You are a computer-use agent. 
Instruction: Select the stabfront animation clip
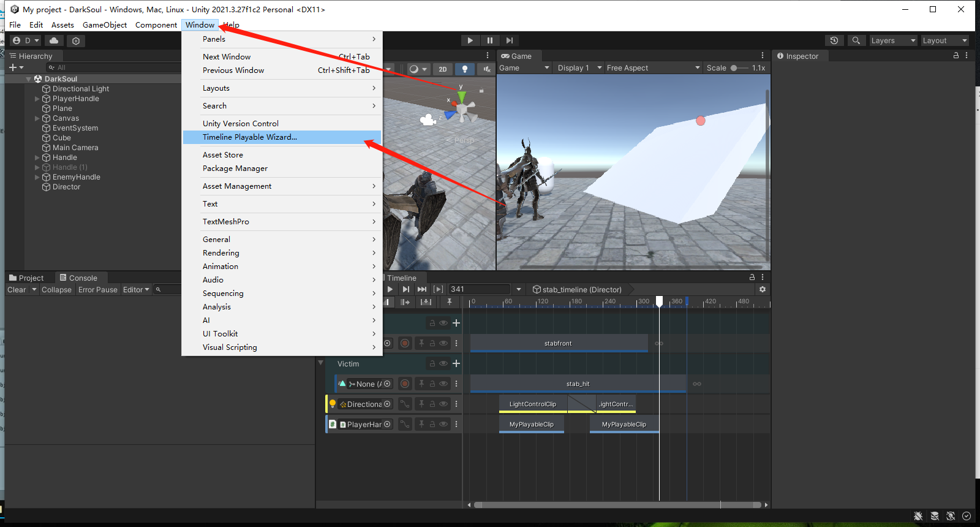pos(559,343)
